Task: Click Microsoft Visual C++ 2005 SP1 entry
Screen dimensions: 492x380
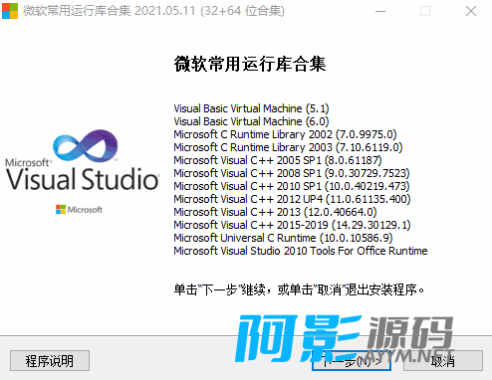Action: (x=278, y=160)
